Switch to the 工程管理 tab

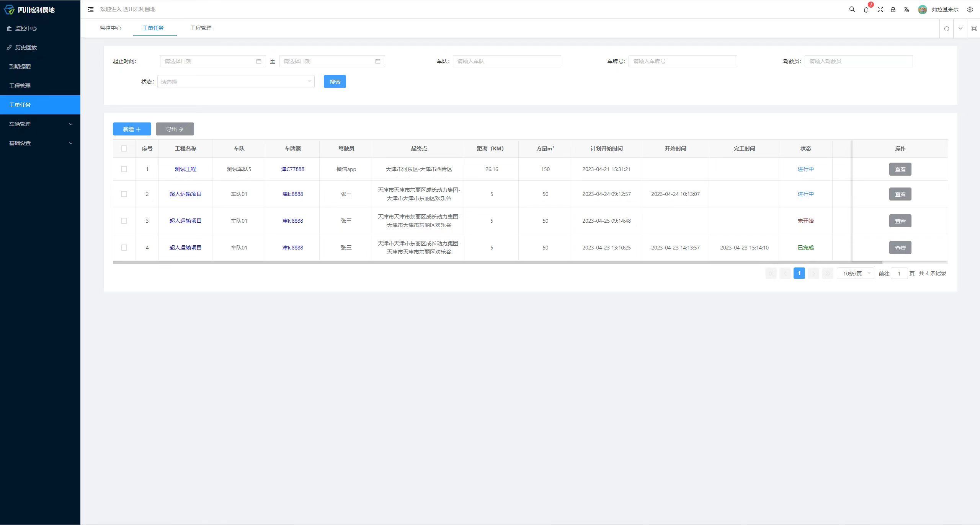(x=201, y=28)
